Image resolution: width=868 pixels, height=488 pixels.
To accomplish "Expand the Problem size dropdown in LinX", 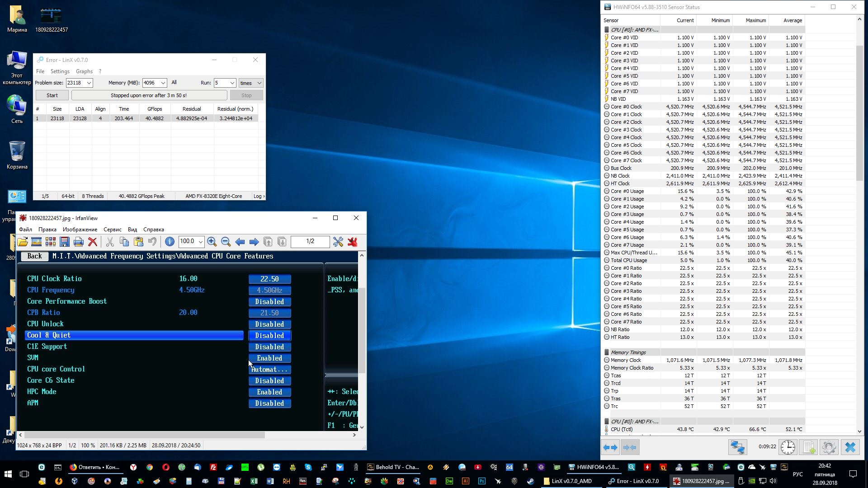I will (x=89, y=83).
